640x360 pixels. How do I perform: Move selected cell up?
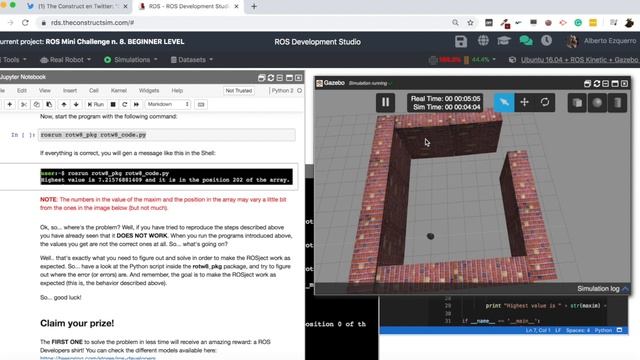[64, 104]
